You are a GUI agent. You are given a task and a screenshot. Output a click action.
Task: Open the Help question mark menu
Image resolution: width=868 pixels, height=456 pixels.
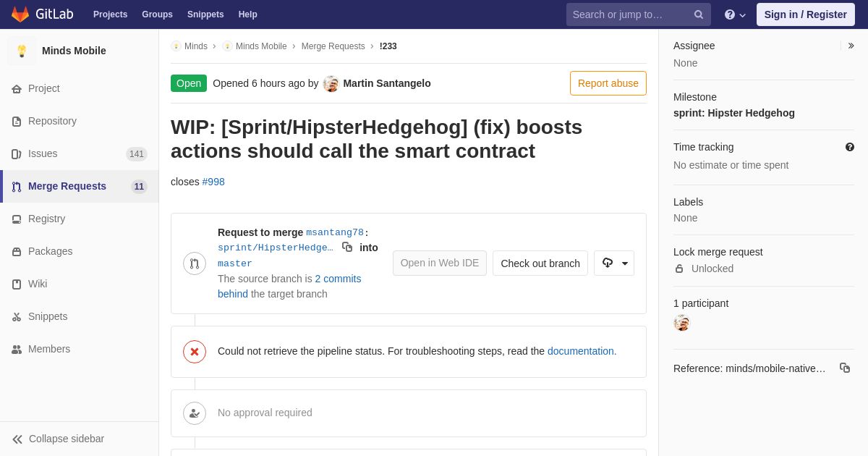click(735, 14)
